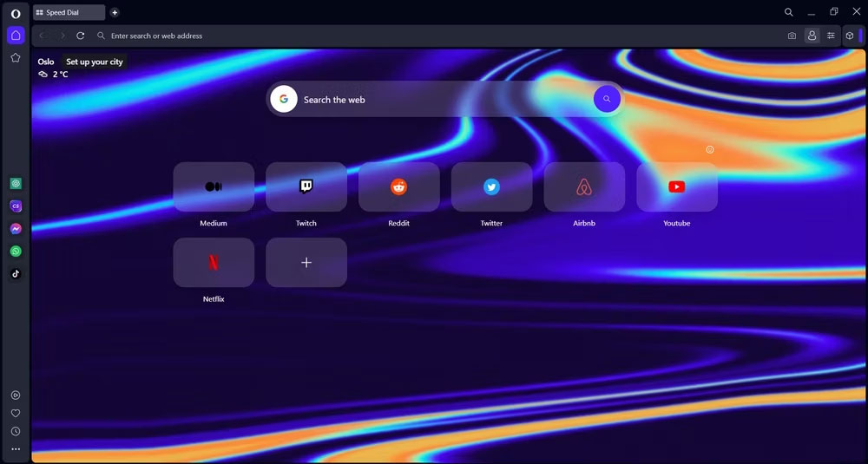Click the Google search engine logo
Viewport: 868px width, 464px height.
(x=284, y=99)
